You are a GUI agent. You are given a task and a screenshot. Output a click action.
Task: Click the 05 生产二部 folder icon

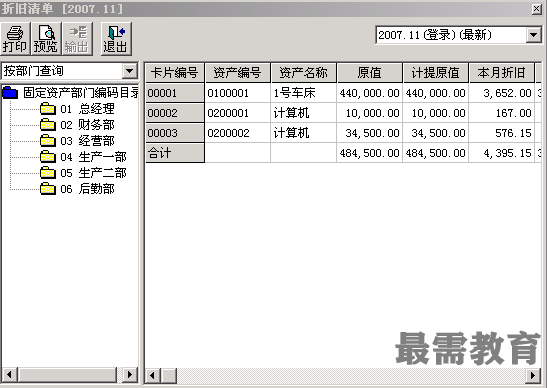click(x=48, y=173)
